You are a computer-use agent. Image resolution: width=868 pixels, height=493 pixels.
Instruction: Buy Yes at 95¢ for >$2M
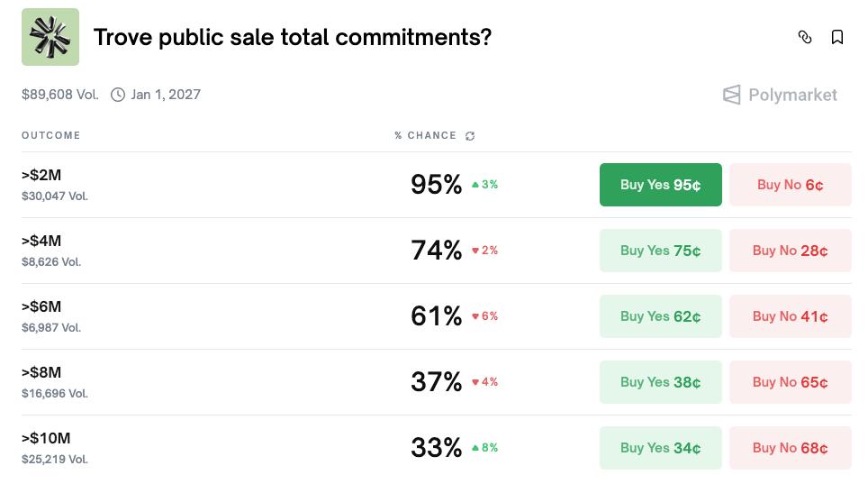(x=660, y=185)
